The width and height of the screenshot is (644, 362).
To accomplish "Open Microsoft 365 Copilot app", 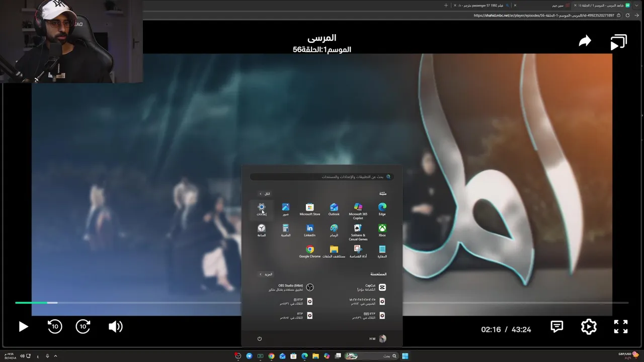I will tap(358, 211).
